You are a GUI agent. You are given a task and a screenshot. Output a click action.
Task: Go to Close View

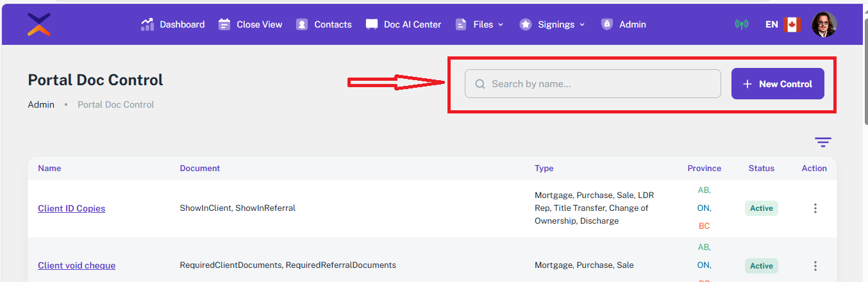[251, 24]
